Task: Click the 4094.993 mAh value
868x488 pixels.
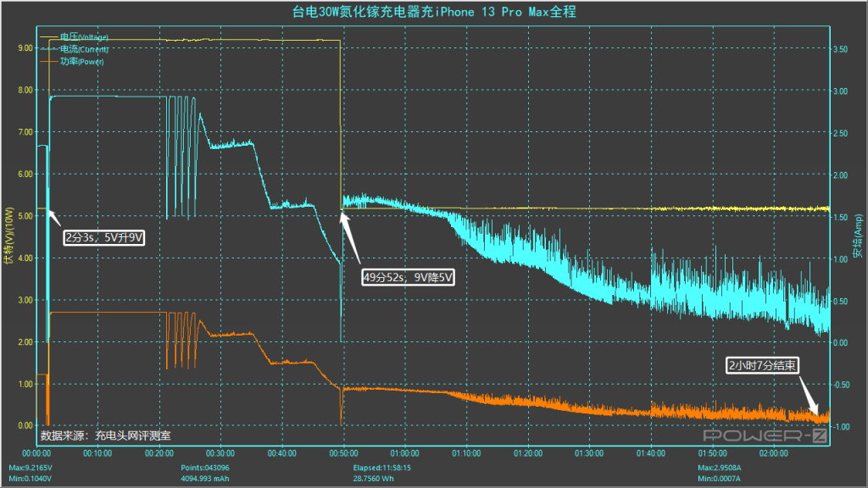Action: click(205, 479)
